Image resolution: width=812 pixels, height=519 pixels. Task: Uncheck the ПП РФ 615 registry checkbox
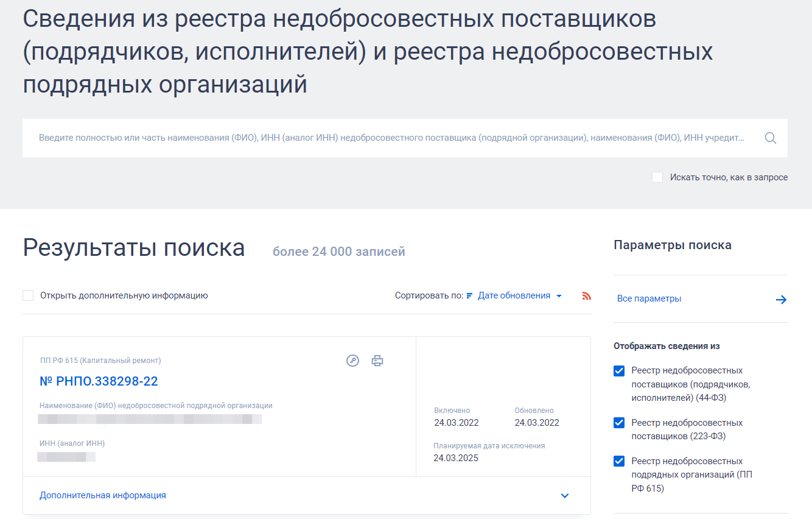click(x=619, y=461)
